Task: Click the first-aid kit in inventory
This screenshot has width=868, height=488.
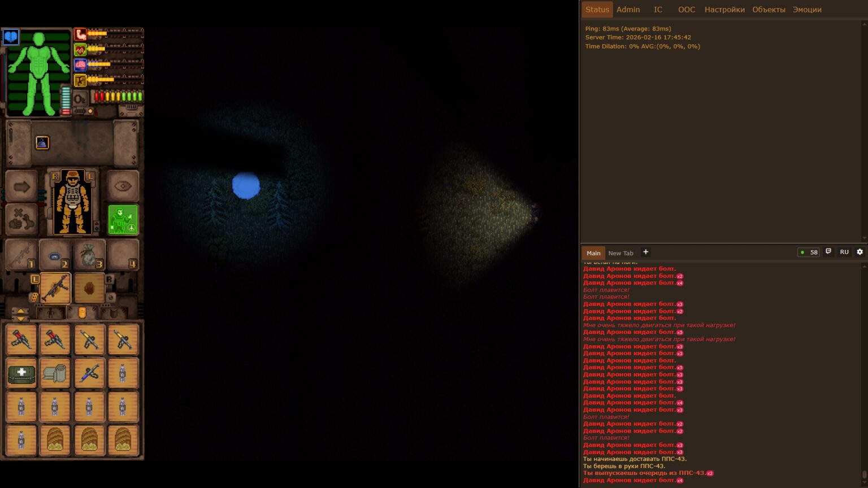Action: pos(21,373)
